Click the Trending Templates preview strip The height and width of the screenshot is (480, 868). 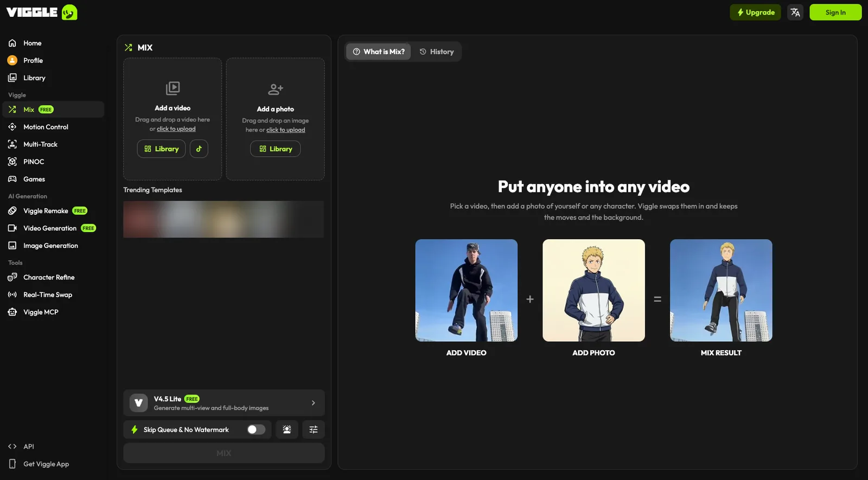[224, 219]
